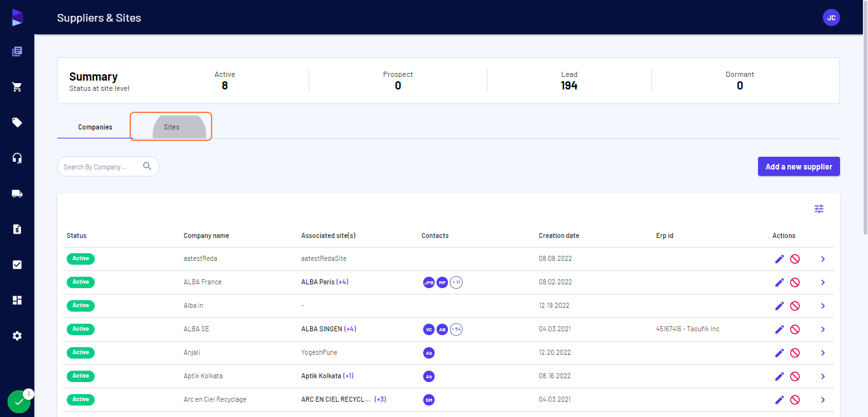
Task: Expand the ALBA SE row chevron
Action: point(823,329)
